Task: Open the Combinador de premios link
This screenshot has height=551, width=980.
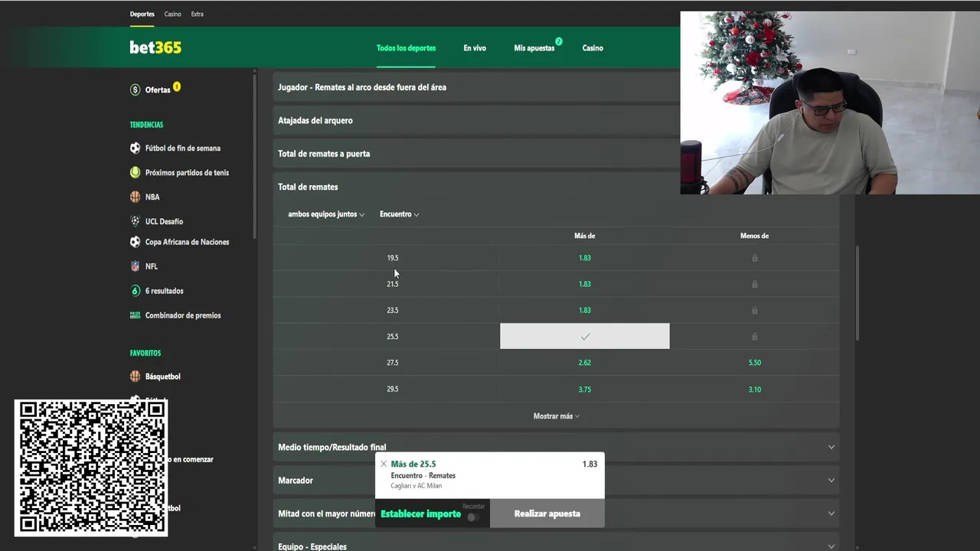Action: (x=183, y=315)
